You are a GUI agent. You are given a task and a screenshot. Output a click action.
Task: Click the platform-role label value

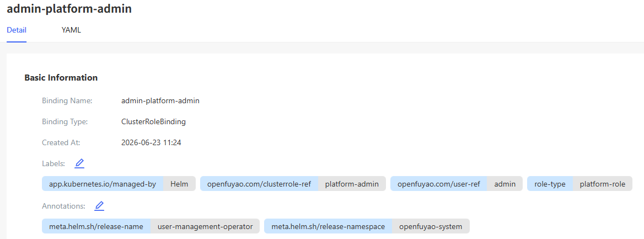click(x=603, y=184)
